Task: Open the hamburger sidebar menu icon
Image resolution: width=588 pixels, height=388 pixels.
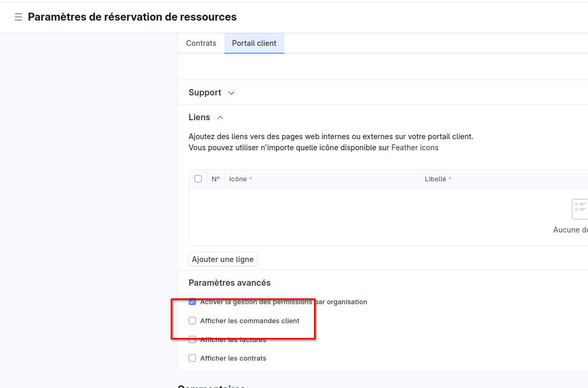Action: pos(18,17)
